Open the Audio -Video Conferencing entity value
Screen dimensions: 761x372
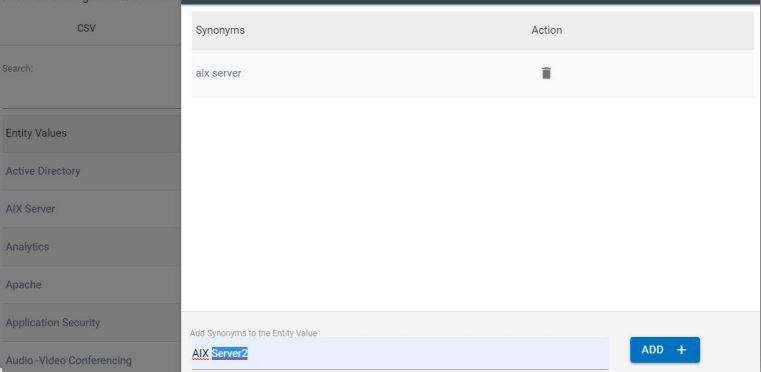coord(91,358)
